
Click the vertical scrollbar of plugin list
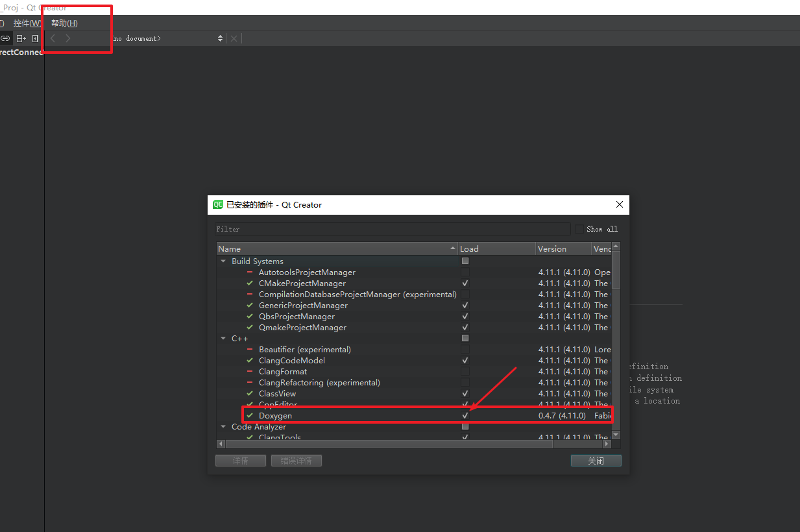[x=616, y=269]
